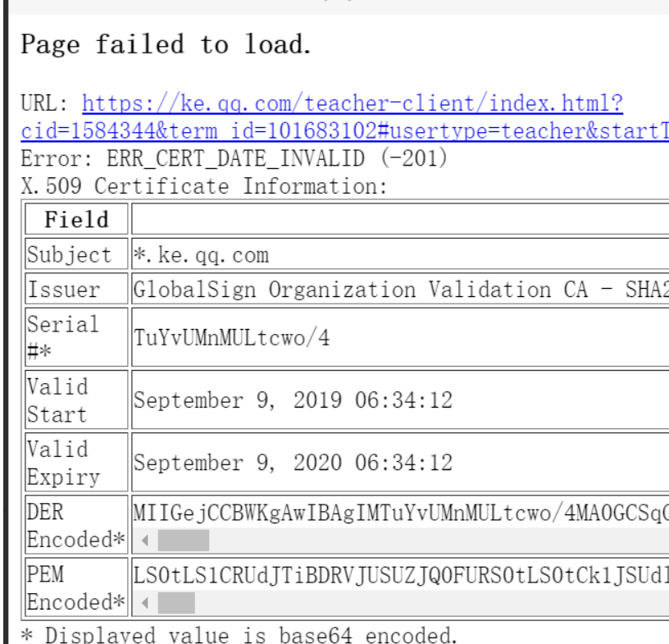Viewport: 669px width, 644px height.
Task: Open the ke.qq.com teacher-client URL link
Action: point(353,103)
